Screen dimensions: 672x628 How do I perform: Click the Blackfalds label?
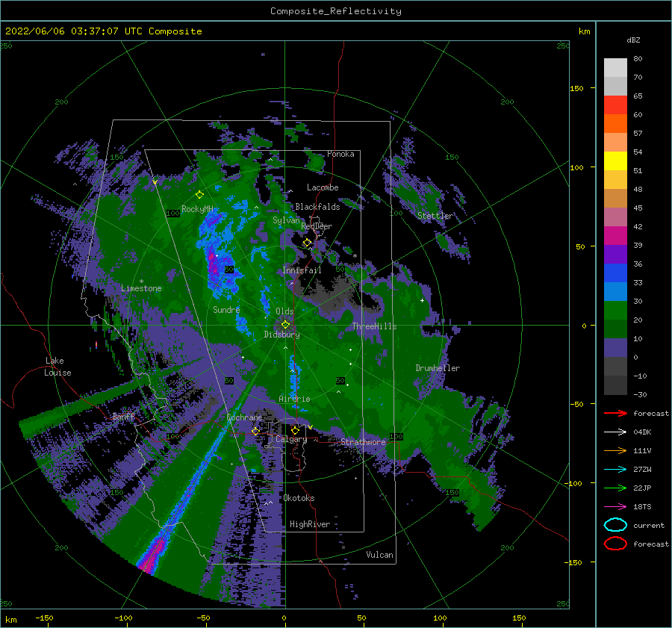click(x=317, y=207)
